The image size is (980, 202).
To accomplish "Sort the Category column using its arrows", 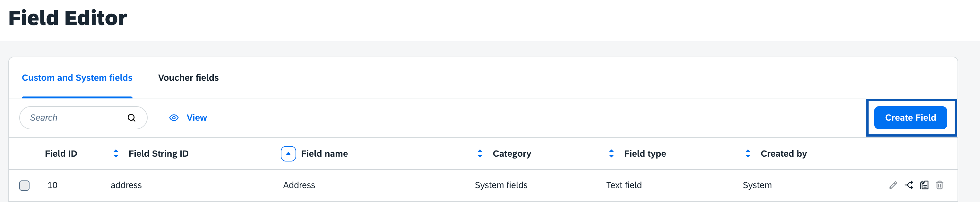I will click(480, 154).
